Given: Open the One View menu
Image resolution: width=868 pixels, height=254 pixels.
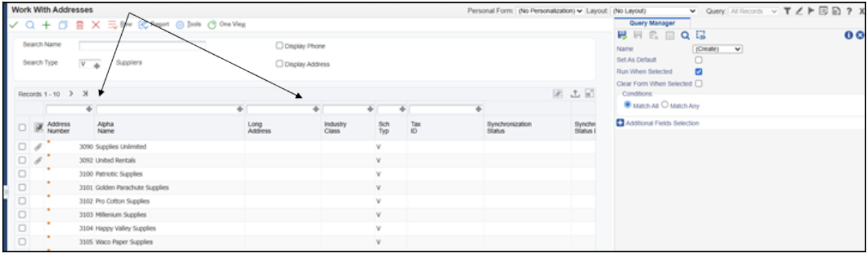Looking at the screenshot, I should (x=226, y=24).
